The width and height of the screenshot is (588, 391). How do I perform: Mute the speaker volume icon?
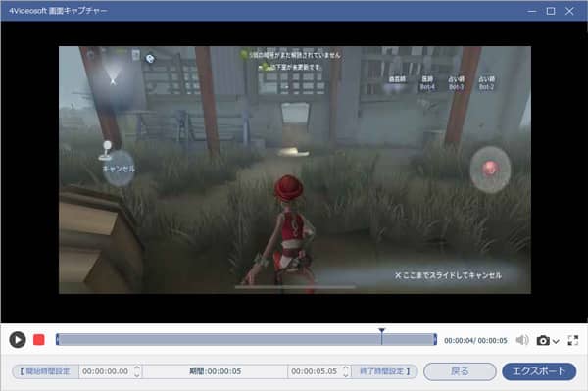tap(522, 340)
